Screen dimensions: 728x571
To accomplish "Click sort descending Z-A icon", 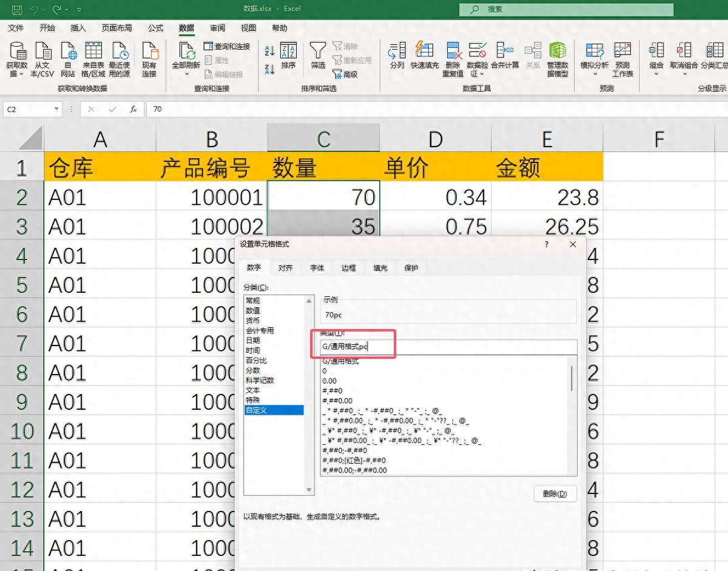I will pyautogui.click(x=270, y=68).
